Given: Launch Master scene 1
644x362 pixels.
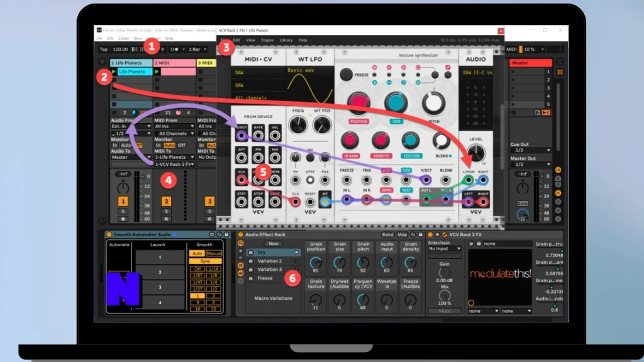Looking at the screenshot, I should coord(513,72).
